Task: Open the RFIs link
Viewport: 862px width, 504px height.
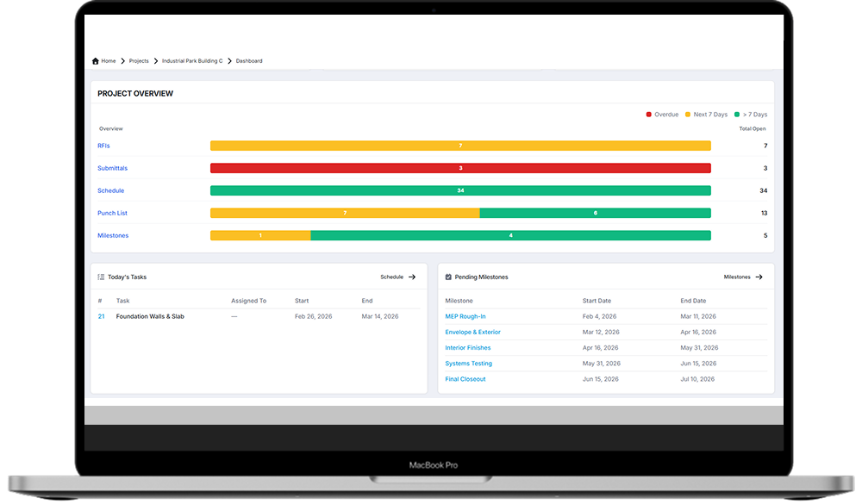Action: pos(103,146)
